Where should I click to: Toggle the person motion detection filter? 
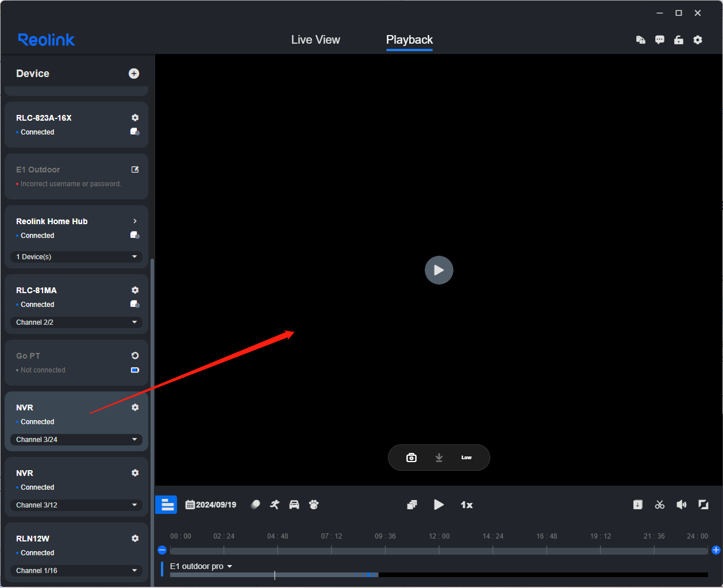click(275, 505)
